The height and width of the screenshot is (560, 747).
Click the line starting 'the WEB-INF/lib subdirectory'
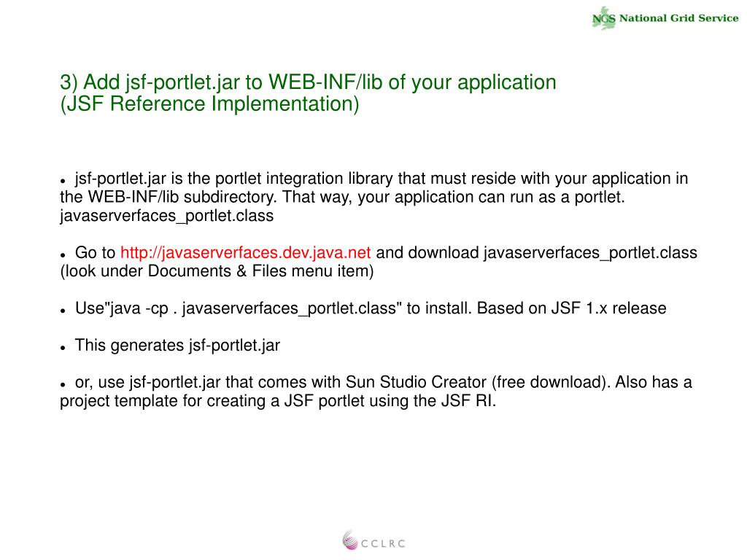(342, 197)
